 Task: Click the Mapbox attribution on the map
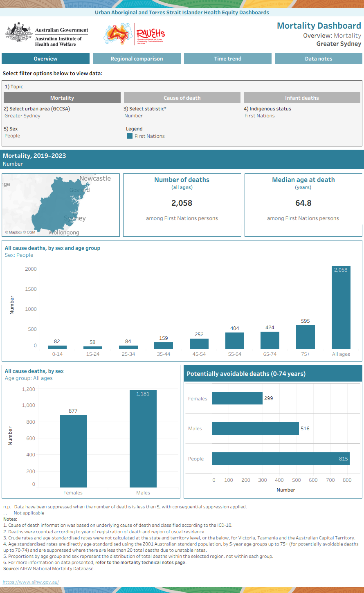tap(13, 232)
